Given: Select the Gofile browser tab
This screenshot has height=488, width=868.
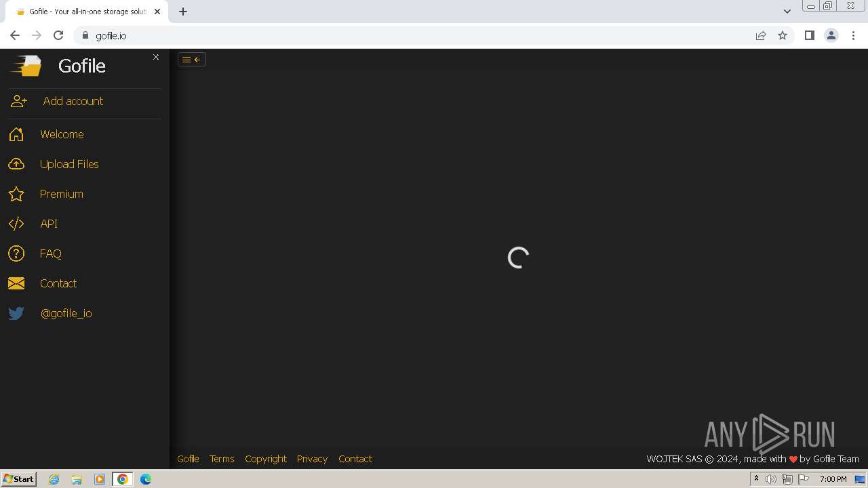Looking at the screenshot, I should (x=85, y=12).
